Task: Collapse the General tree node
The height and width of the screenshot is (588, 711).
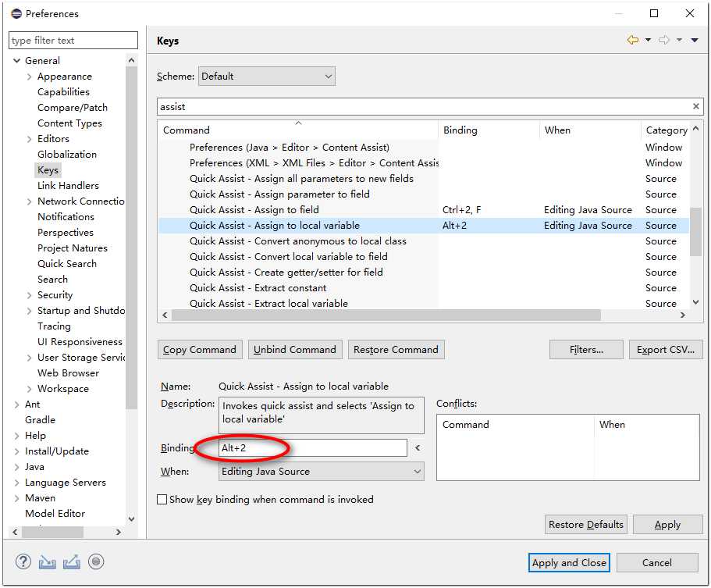Action: tap(16, 60)
